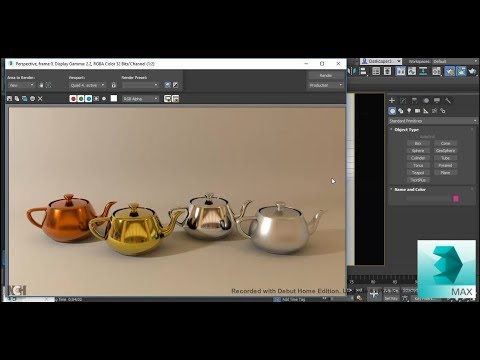Click the Torus primitive button
This screenshot has width=480, height=360.
pos(418,165)
